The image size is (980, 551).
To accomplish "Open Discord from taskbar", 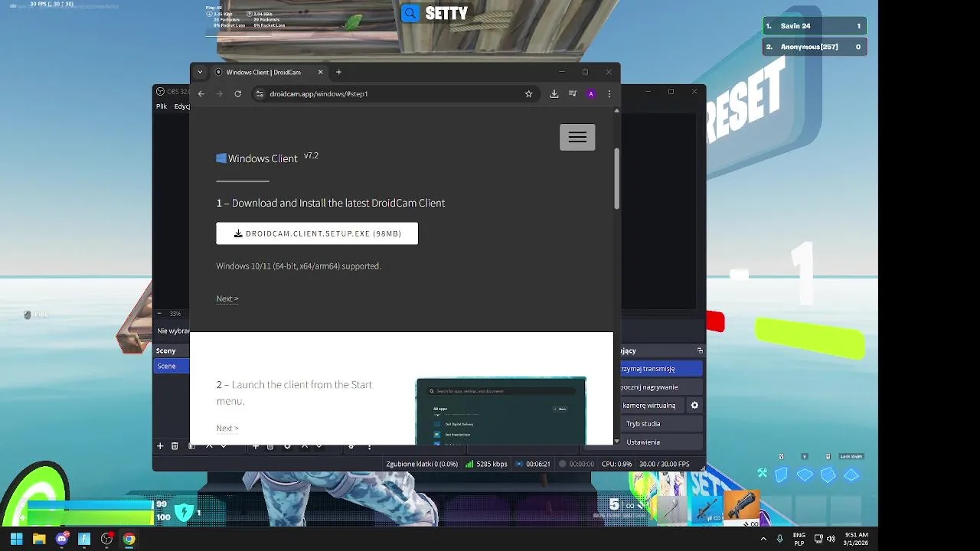I will [62, 539].
